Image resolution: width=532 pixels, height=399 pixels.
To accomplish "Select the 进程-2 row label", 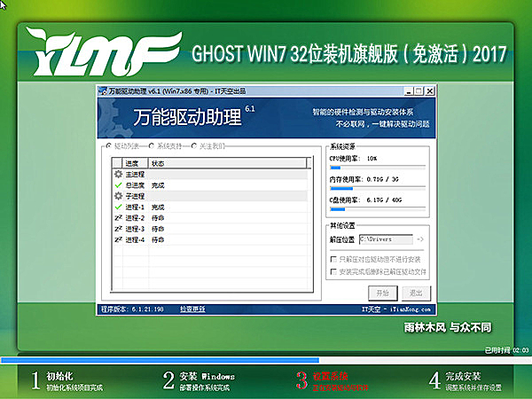I will (x=135, y=218).
